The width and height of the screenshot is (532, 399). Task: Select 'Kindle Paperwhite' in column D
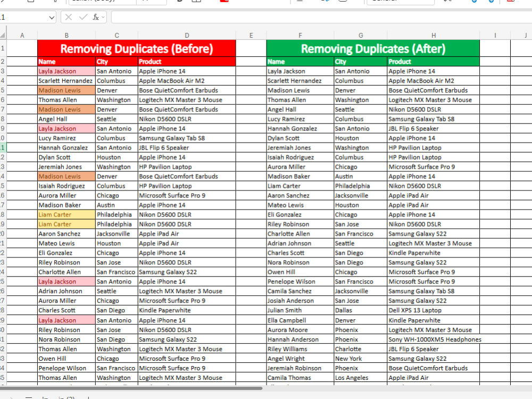[x=187, y=310]
